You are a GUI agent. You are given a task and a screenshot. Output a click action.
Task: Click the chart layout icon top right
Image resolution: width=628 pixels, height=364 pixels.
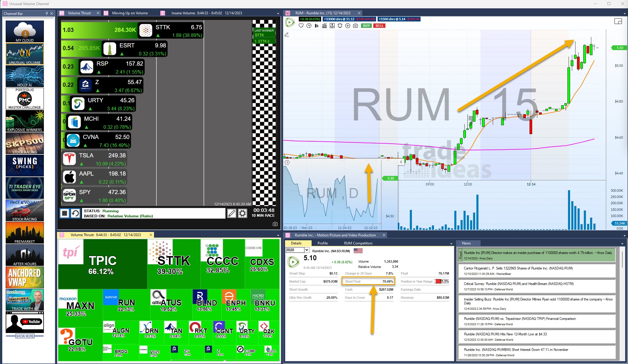coord(618,21)
